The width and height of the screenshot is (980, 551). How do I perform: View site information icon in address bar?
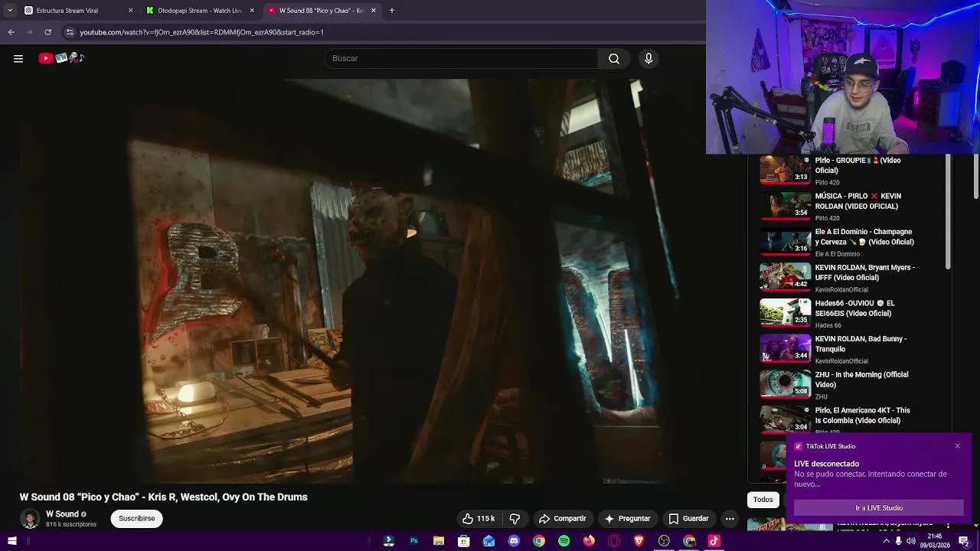pyautogui.click(x=70, y=32)
